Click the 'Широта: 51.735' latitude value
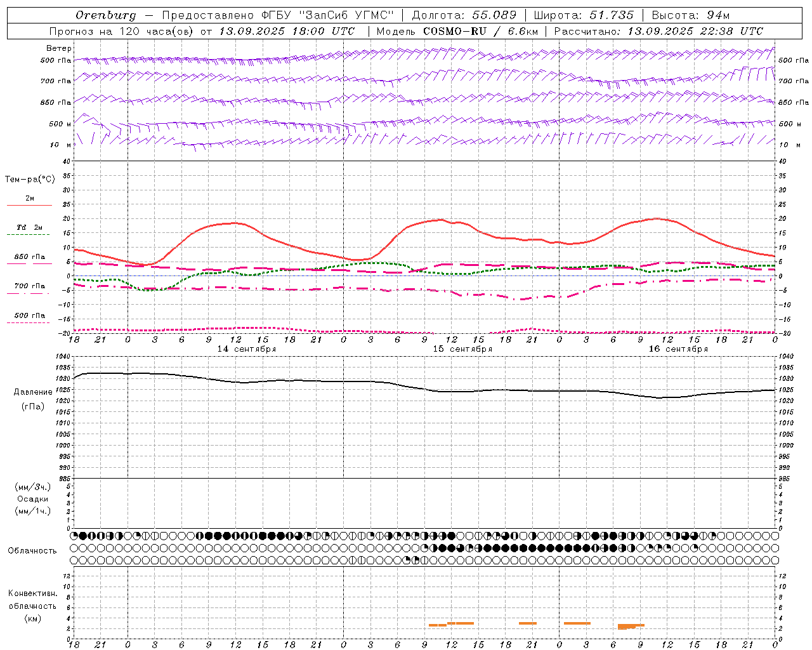 584,15
